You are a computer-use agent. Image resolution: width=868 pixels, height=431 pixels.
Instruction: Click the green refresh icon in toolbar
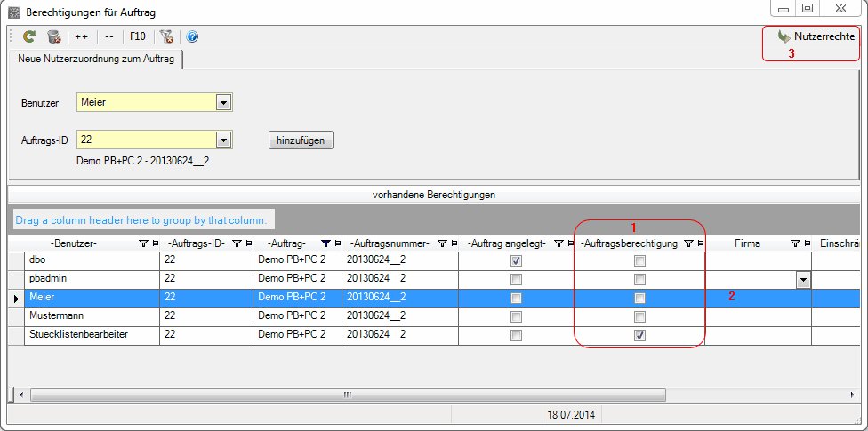coord(29,36)
